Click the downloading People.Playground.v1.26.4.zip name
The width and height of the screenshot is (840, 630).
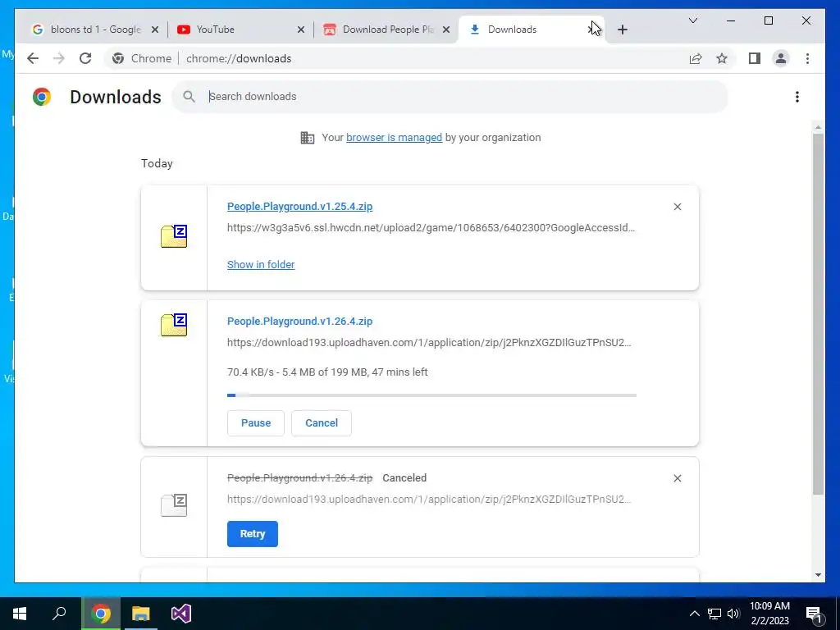click(299, 322)
